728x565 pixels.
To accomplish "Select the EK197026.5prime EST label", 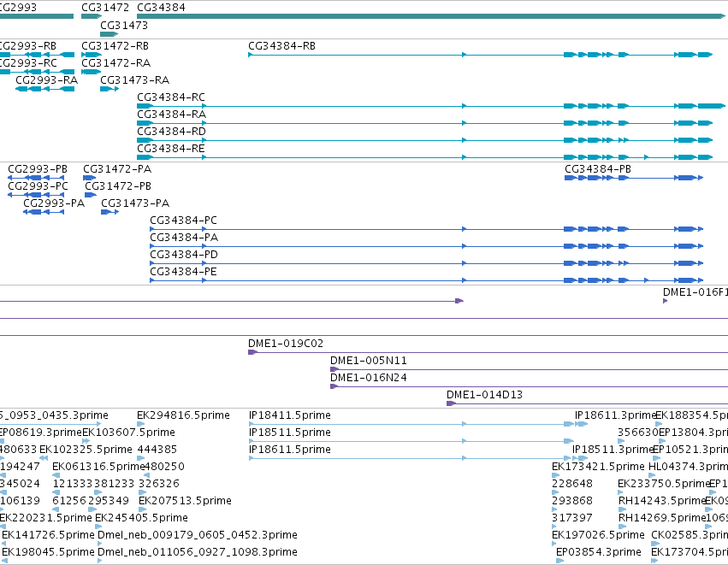I will click(x=599, y=536).
